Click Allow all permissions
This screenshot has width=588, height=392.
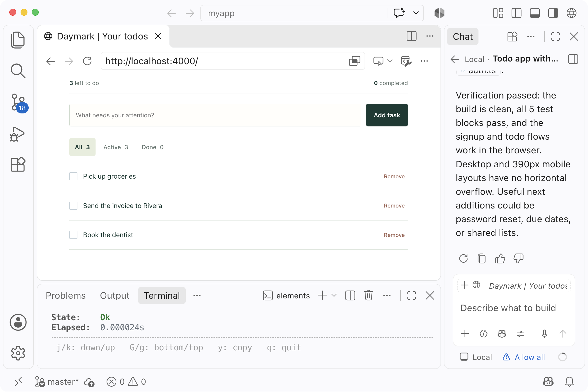[524, 357]
